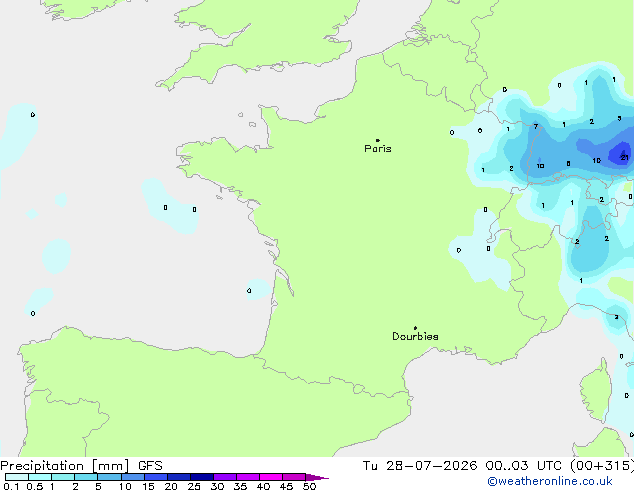This screenshot has width=634, height=490.
Task: Select the 35–40 mm legend swatch
Action: (247, 477)
